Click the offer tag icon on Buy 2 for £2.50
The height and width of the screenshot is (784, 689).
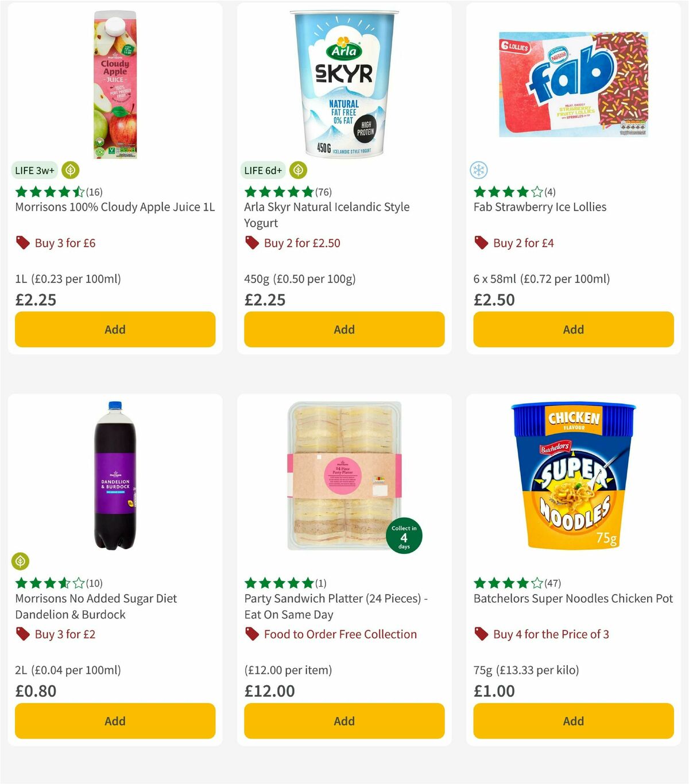pyautogui.click(x=251, y=243)
